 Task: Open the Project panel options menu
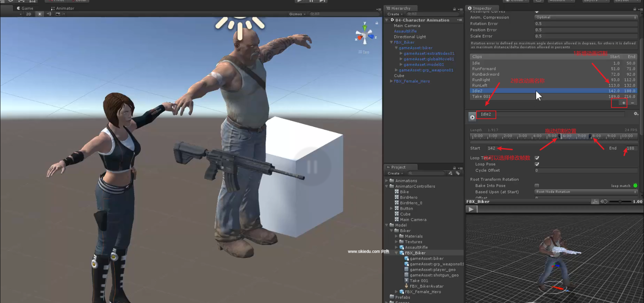tap(460, 168)
